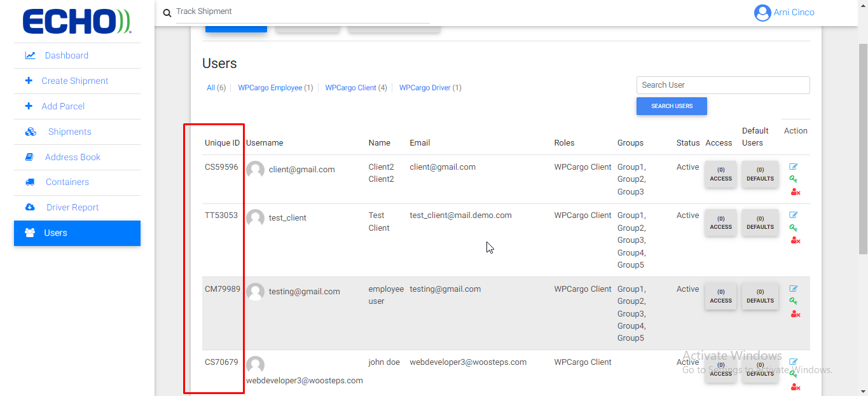The image size is (868, 396).
Task: Click the webdeveloper3@woosteps.com email cell
Action: point(468,362)
